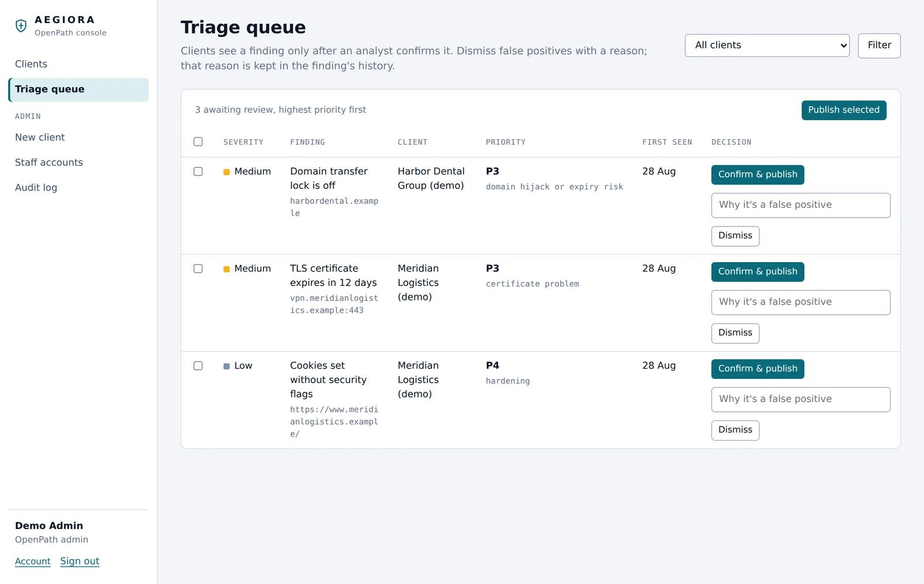Click "3 awaiting review, highest priority first" text

pos(280,110)
